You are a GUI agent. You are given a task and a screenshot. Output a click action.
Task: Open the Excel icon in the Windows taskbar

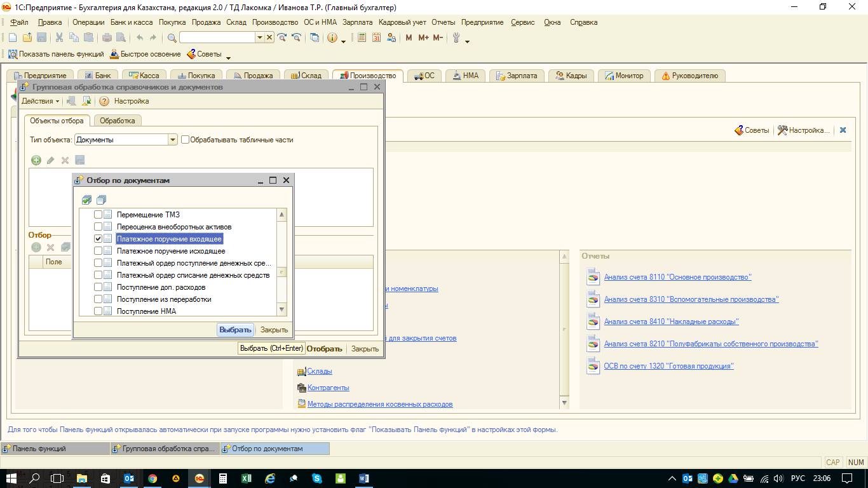pyautogui.click(x=246, y=478)
